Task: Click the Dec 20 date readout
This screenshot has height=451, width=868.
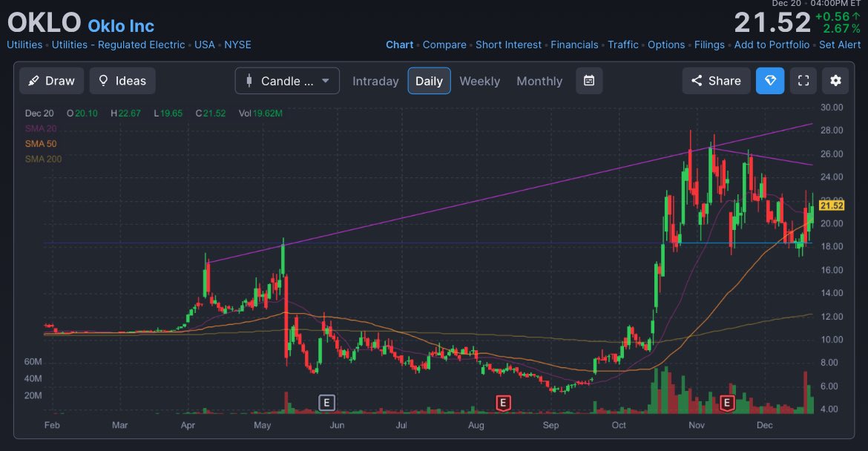Action: (39, 113)
